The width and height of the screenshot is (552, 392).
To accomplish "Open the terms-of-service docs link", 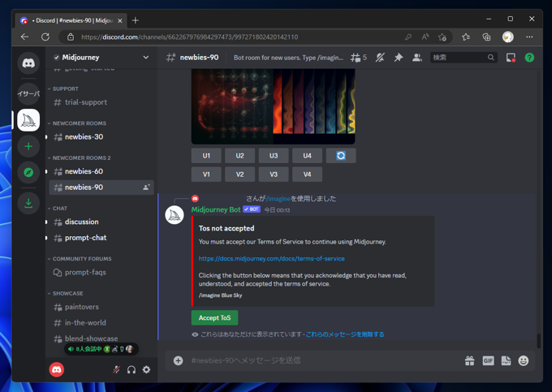I will pyautogui.click(x=271, y=259).
